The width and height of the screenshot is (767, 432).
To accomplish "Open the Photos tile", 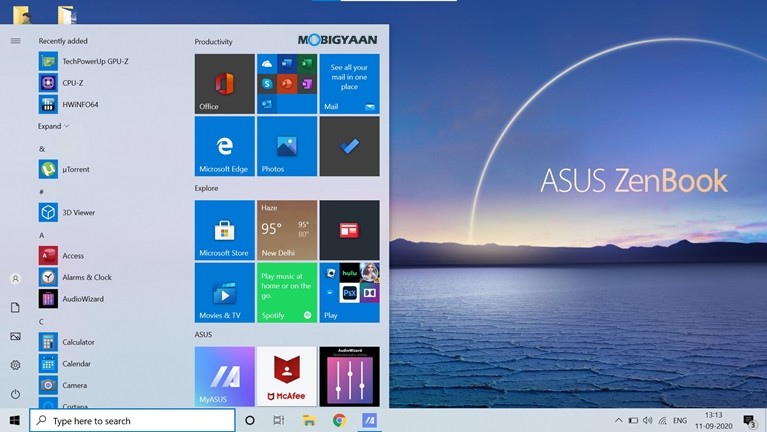I will 287,146.
